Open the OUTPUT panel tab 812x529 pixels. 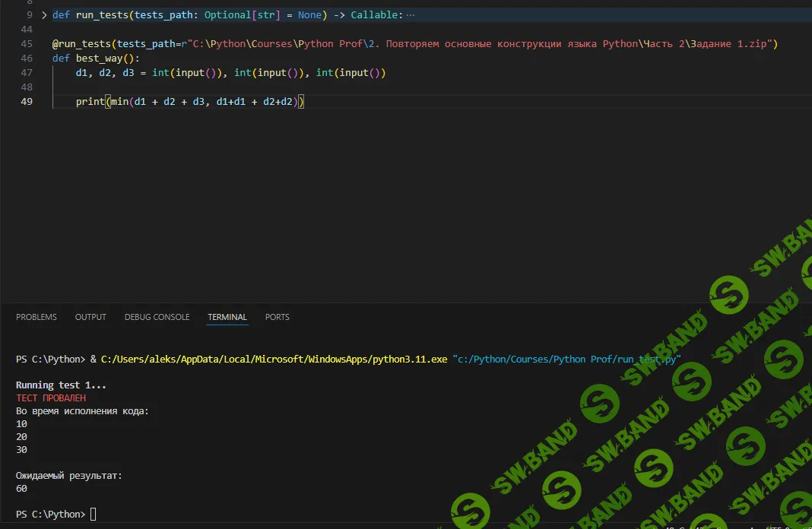point(90,317)
